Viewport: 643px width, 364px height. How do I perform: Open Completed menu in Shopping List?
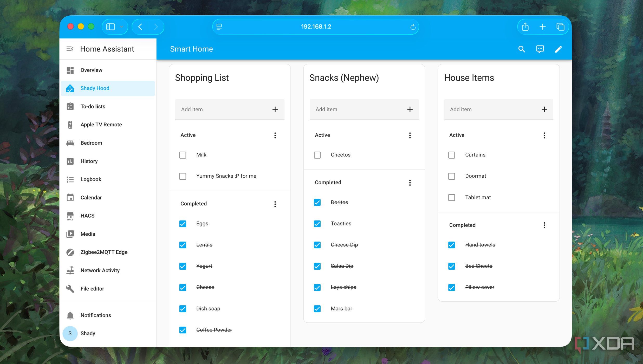tap(275, 204)
